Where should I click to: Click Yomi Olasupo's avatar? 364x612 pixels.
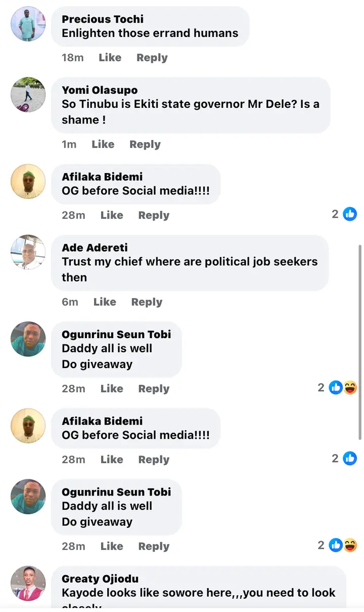click(x=28, y=95)
